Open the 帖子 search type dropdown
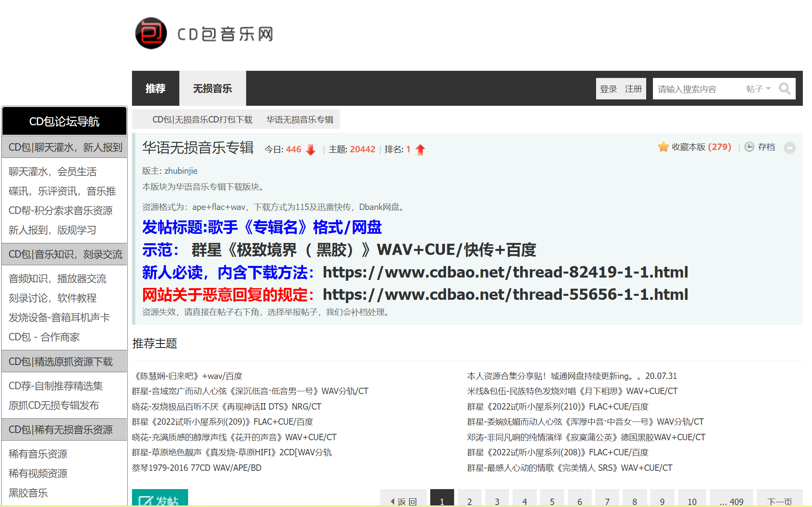The image size is (812, 507). (x=758, y=89)
